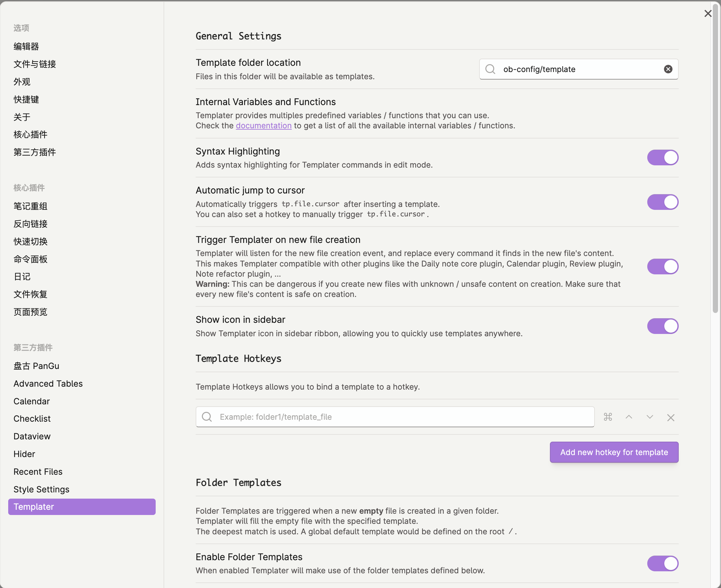This screenshot has height=588, width=721.
Task: Turn off Automatic jump to cursor
Action: pos(662,202)
